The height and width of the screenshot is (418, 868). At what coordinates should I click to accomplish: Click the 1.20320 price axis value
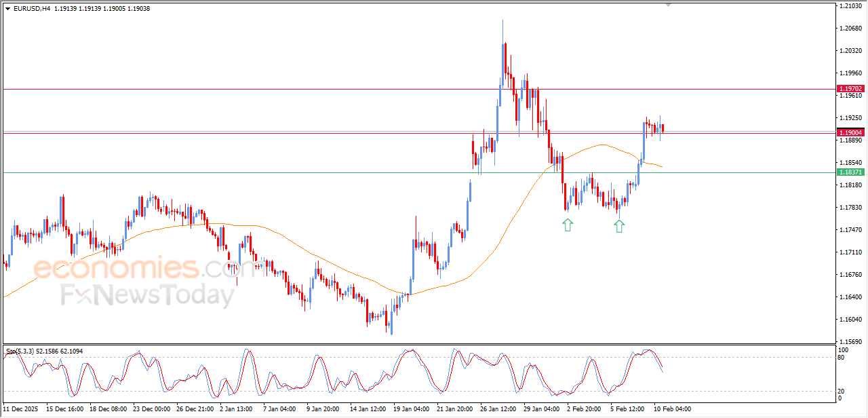850,51
